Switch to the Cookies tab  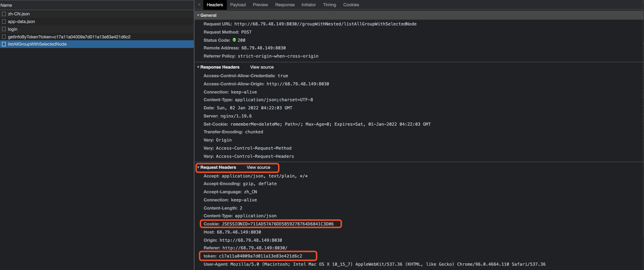point(351,5)
